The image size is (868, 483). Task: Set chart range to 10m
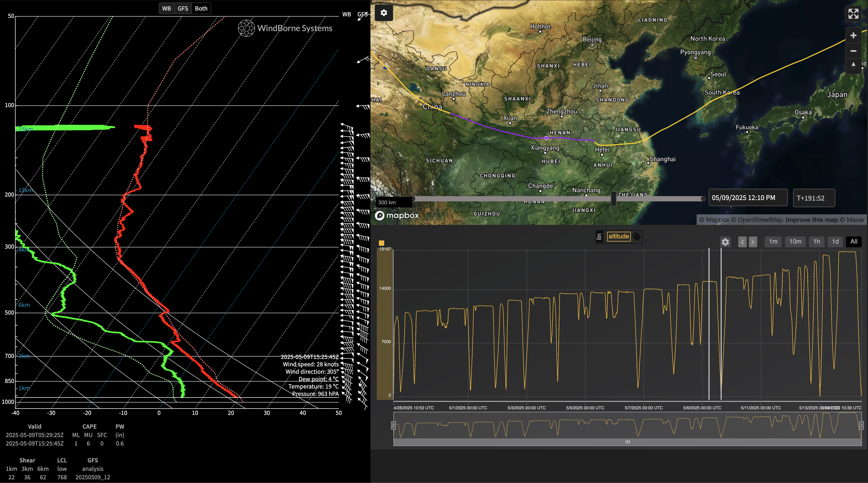[795, 241]
